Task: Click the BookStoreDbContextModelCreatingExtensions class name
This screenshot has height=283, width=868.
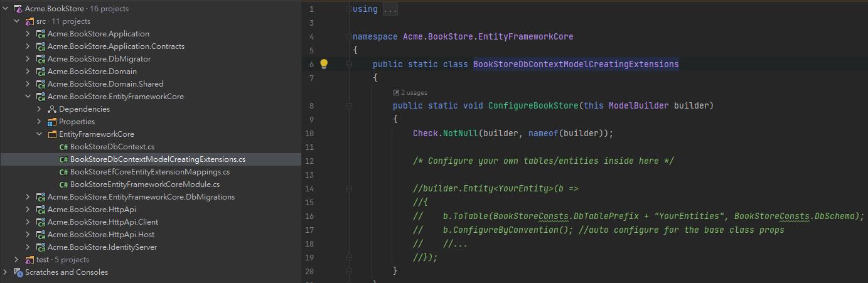Action: click(576, 64)
